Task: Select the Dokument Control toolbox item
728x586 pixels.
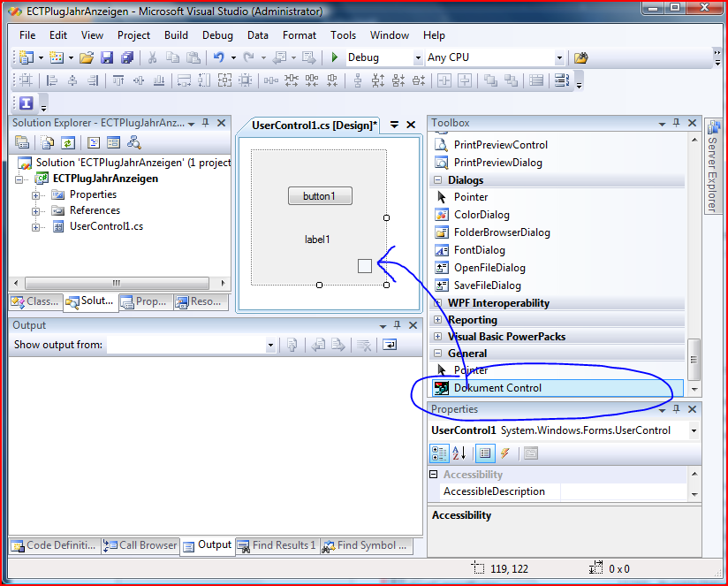Action: [x=557, y=388]
